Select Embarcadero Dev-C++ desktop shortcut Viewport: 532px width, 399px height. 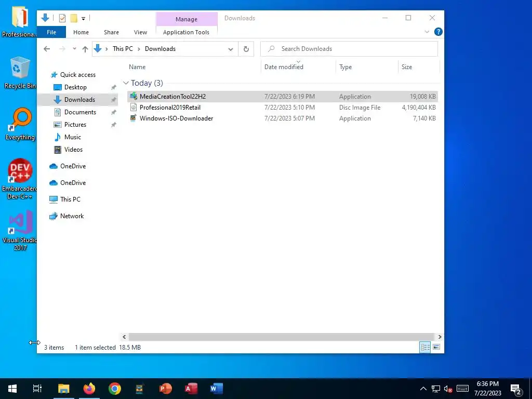(x=19, y=179)
